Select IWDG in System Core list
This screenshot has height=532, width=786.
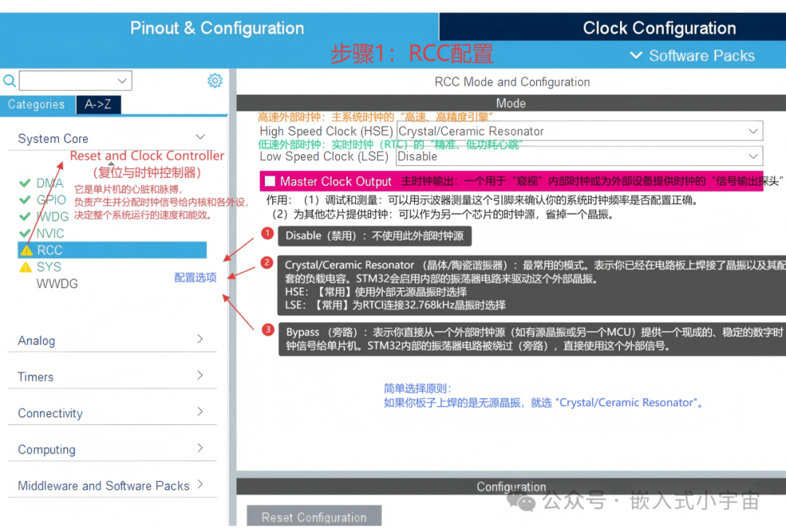click(52, 217)
